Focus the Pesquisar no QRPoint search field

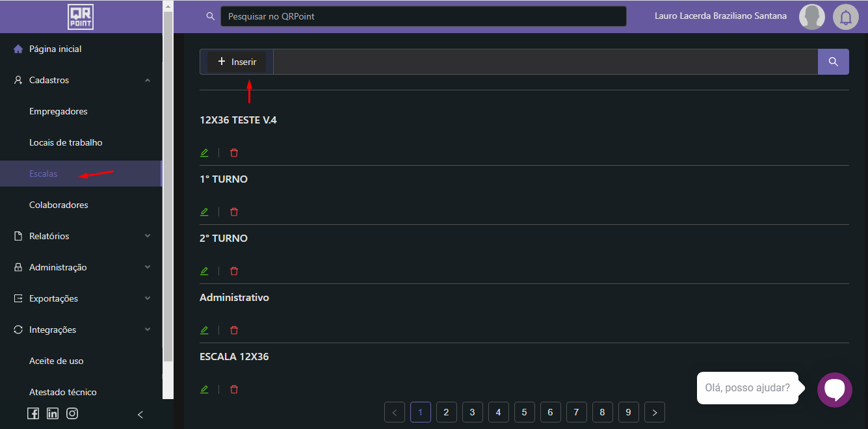tap(423, 16)
